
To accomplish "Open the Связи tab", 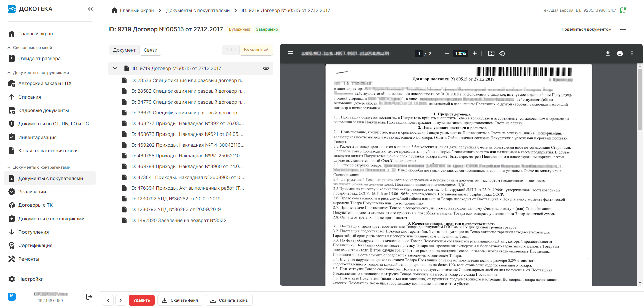I will coord(150,50).
